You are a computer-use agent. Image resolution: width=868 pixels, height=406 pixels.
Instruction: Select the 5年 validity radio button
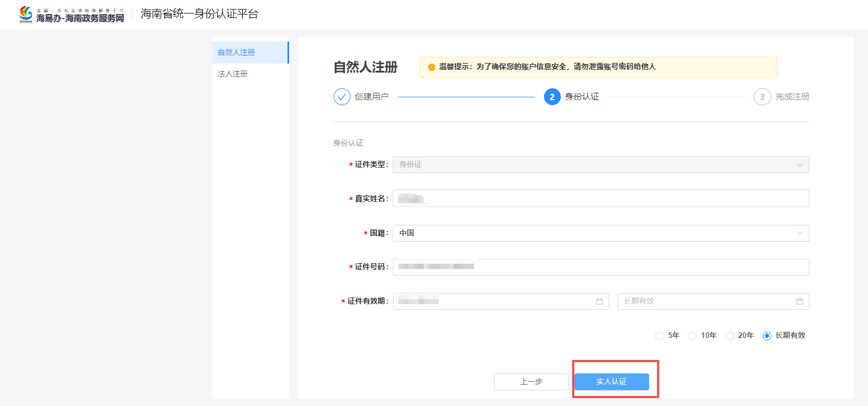[659, 335]
